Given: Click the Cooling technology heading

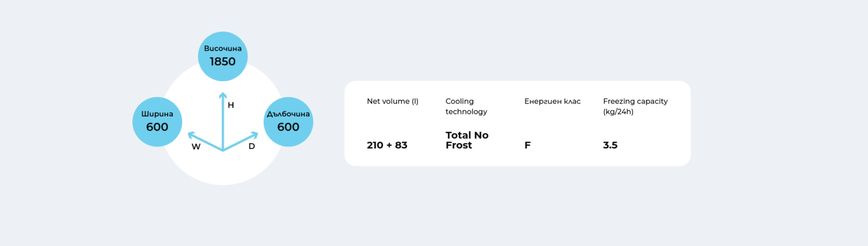Looking at the screenshot, I should click(467, 106).
